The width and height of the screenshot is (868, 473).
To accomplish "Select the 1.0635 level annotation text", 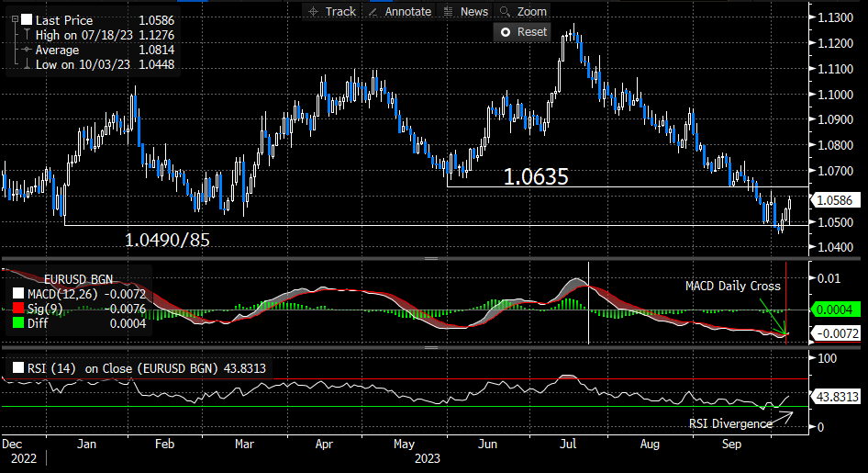I will tap(536, 177).
